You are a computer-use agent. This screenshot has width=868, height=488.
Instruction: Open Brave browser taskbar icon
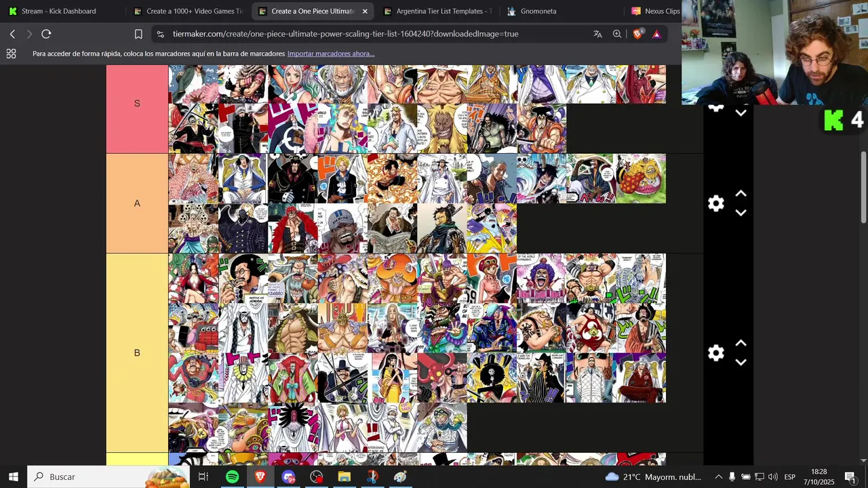[x=260, y=476]
